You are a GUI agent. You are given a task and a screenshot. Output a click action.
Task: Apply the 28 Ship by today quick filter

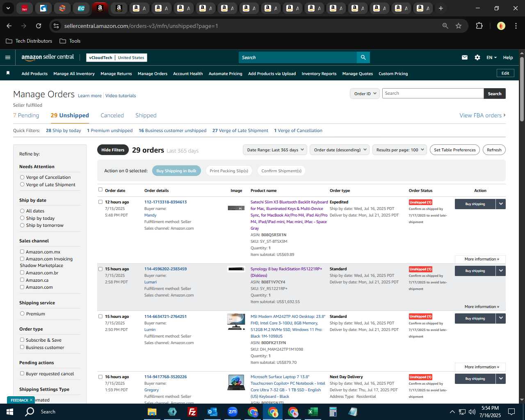click(x=64, y=130)
